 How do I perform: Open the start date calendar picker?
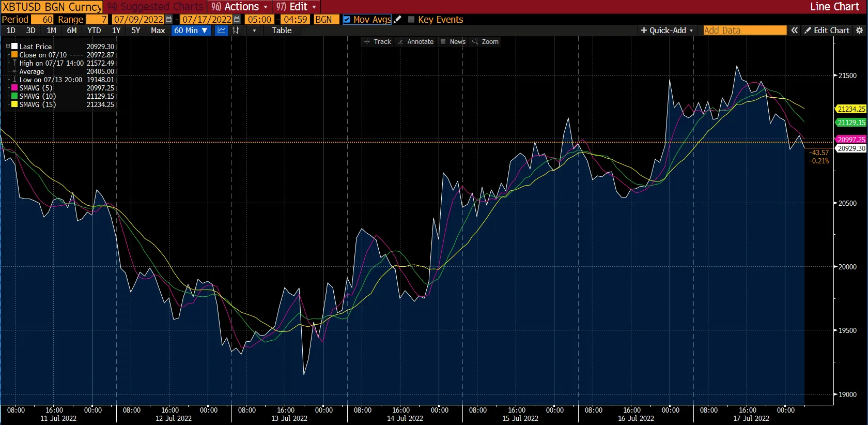coord(168,20)
